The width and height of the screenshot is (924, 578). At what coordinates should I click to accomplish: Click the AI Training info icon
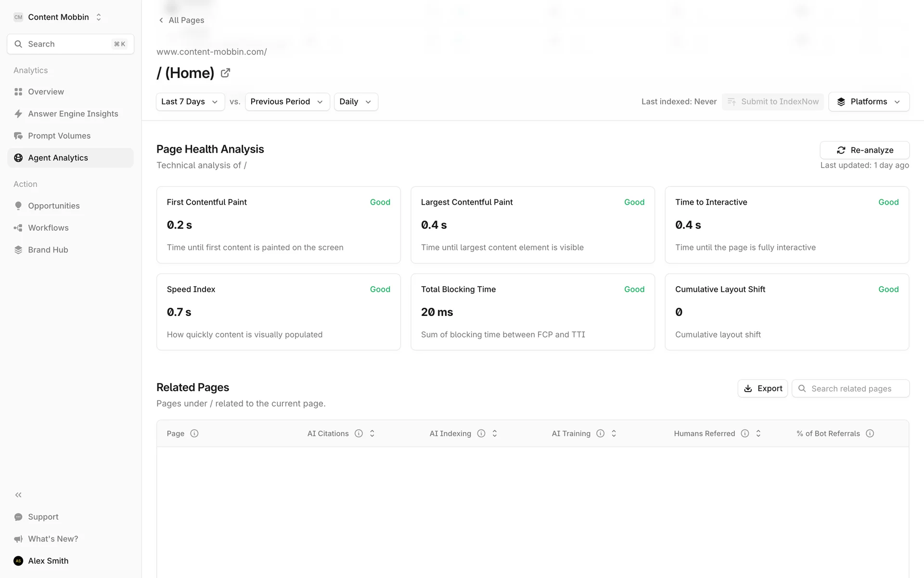click(x=600, y=433)
